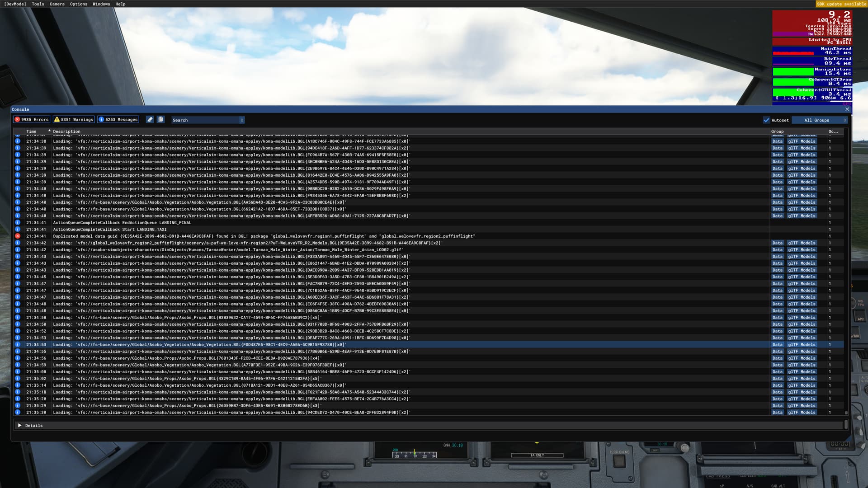868x488 pixels.
Task: Toggle the Autoset checkbox
Action: tap(766, 120)
